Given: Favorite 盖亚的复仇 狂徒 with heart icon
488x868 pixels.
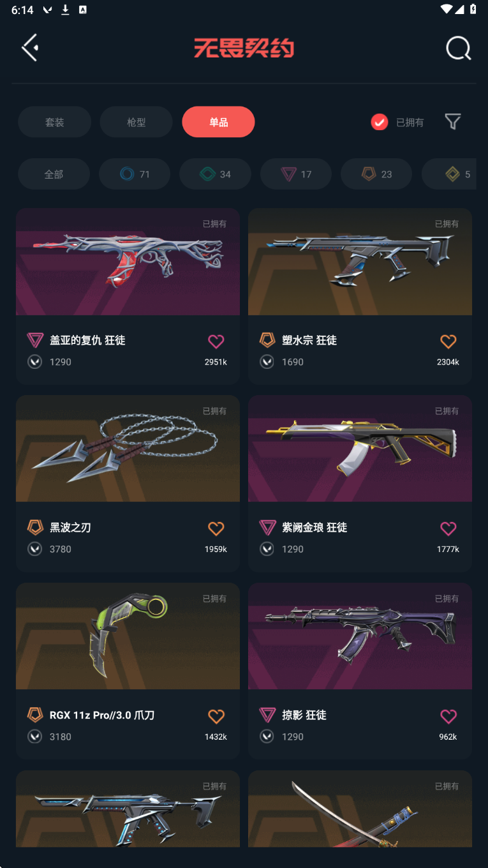Looking at the screenshot, I should [216, 341].
